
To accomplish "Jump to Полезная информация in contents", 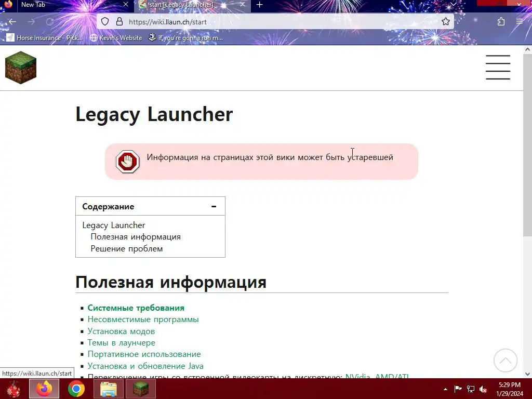I will (x=136, y=237).
